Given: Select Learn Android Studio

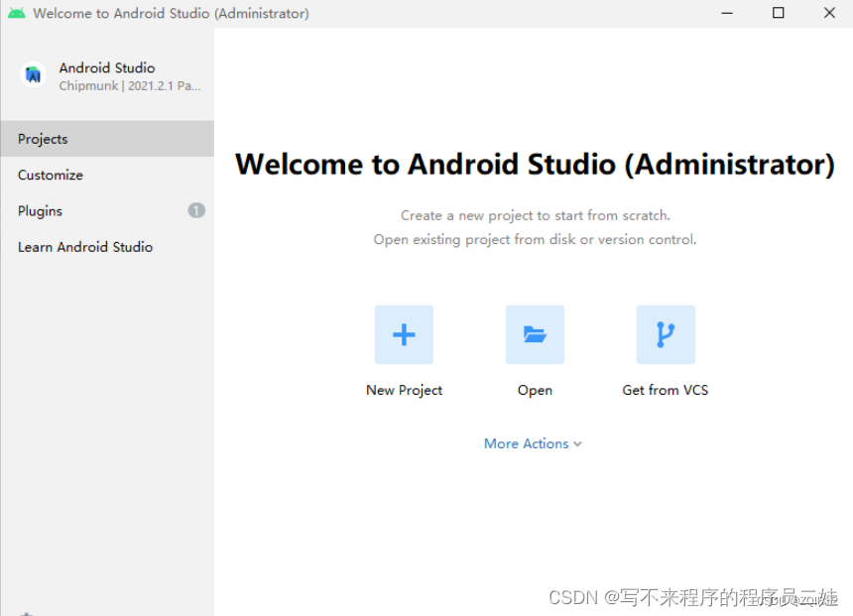Looking at the screenshot, I should click(x=107, y=247).
